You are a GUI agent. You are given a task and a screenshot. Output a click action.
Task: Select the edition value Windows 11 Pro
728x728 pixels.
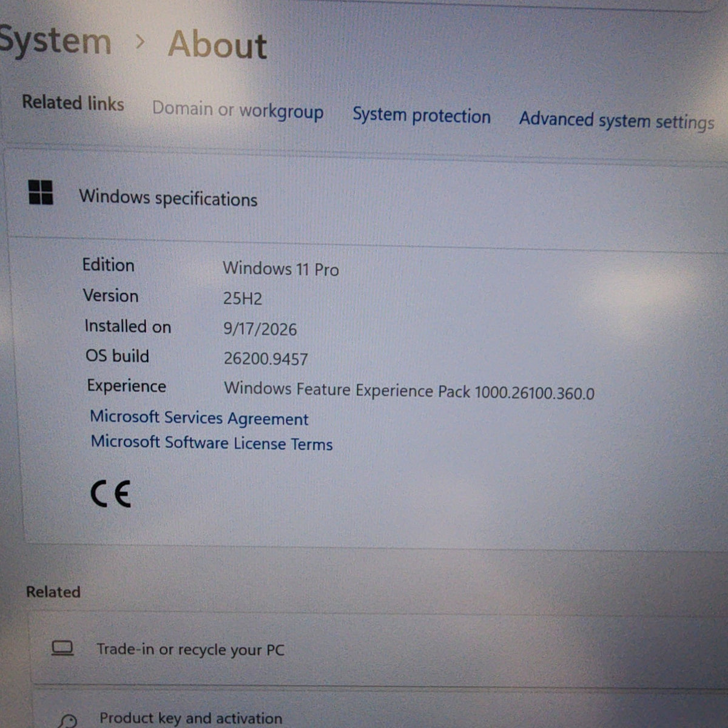(281, 268)
